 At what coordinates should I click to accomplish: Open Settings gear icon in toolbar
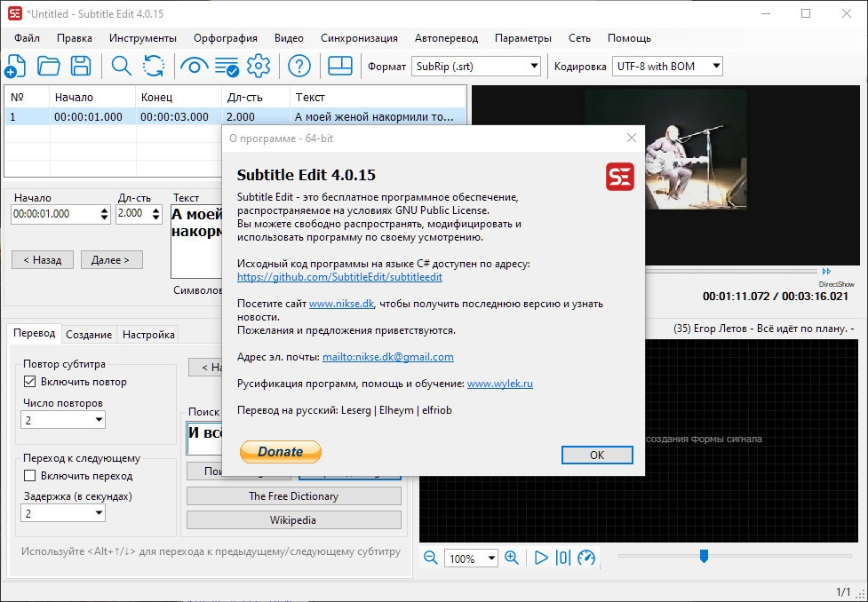(x=259, y=67)
